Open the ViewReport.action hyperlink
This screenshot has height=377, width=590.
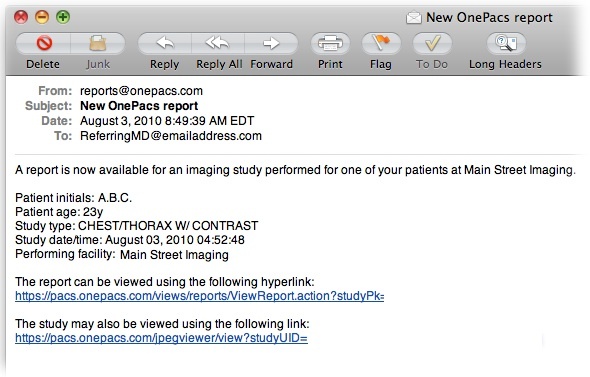click(x=199, y=296)
